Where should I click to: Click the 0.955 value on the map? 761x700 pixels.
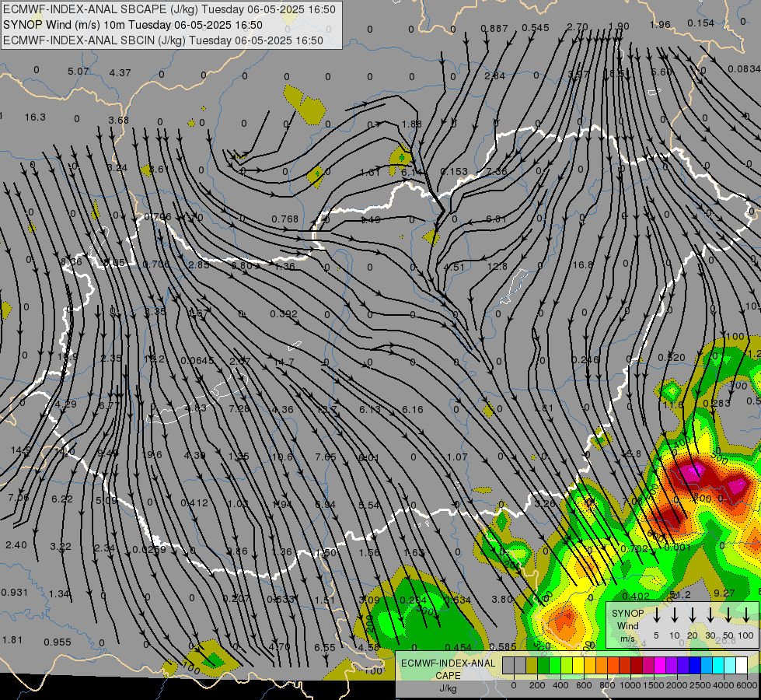pos(58,642)
